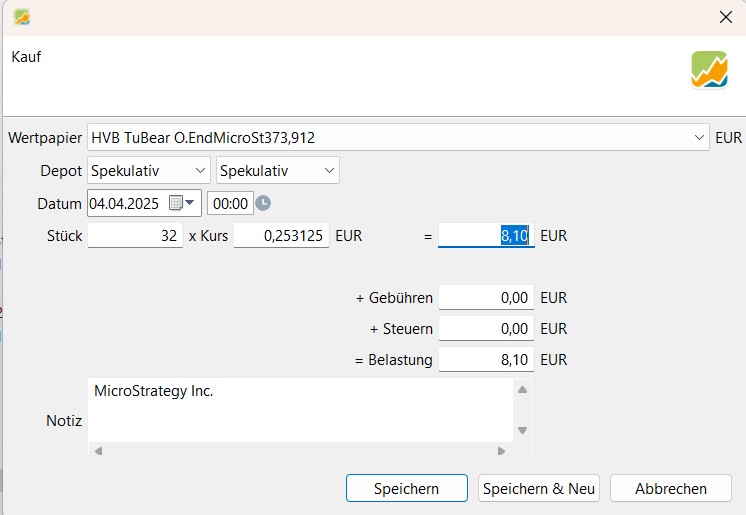Click the Portfolio Performance title bar icon
This screenshot has width=746, height=515.
pos(22,17)
